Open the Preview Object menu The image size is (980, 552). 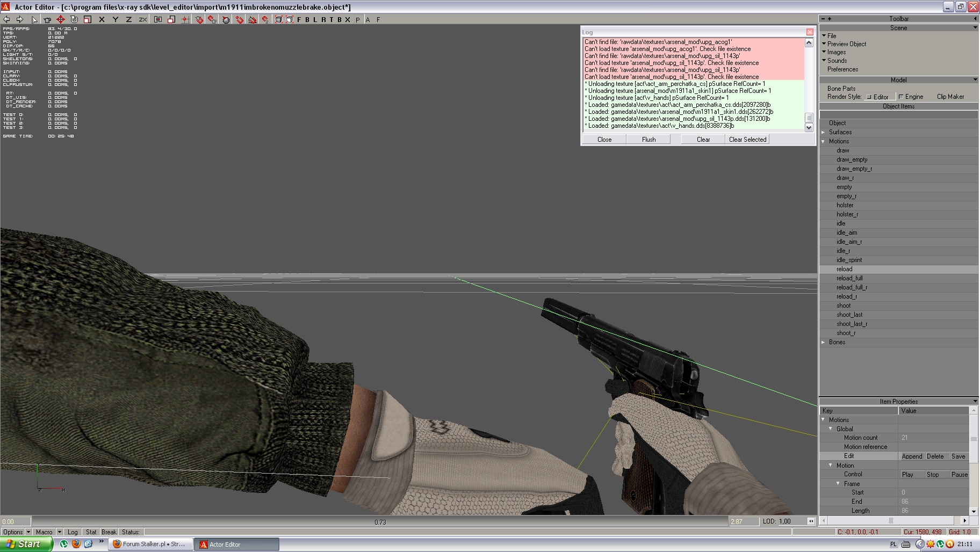point(847,44)
